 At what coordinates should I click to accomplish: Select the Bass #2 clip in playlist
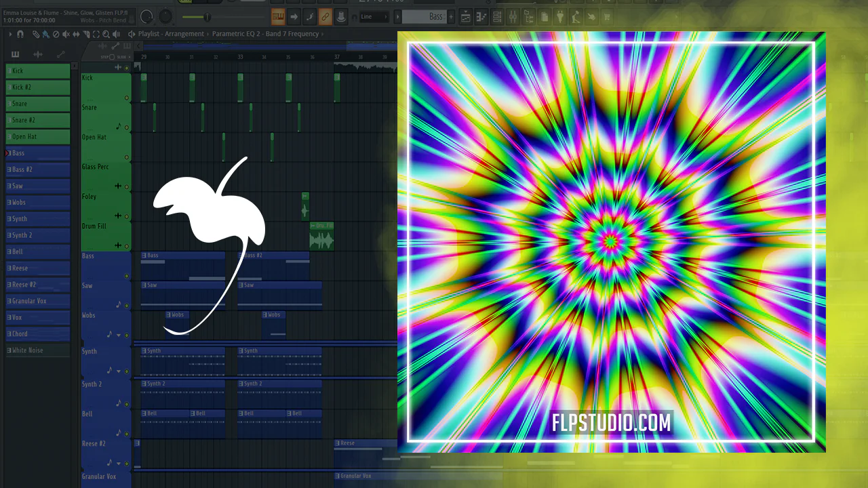(x=273, y=265)
